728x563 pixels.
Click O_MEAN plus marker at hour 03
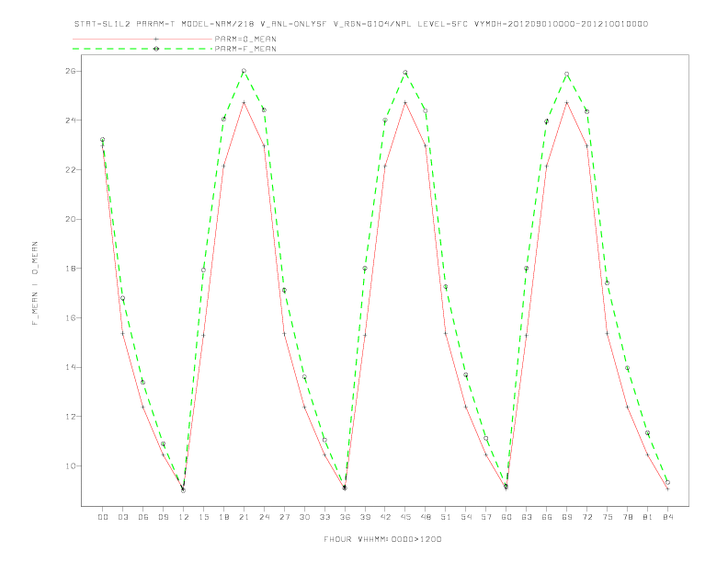coord(122,334)
